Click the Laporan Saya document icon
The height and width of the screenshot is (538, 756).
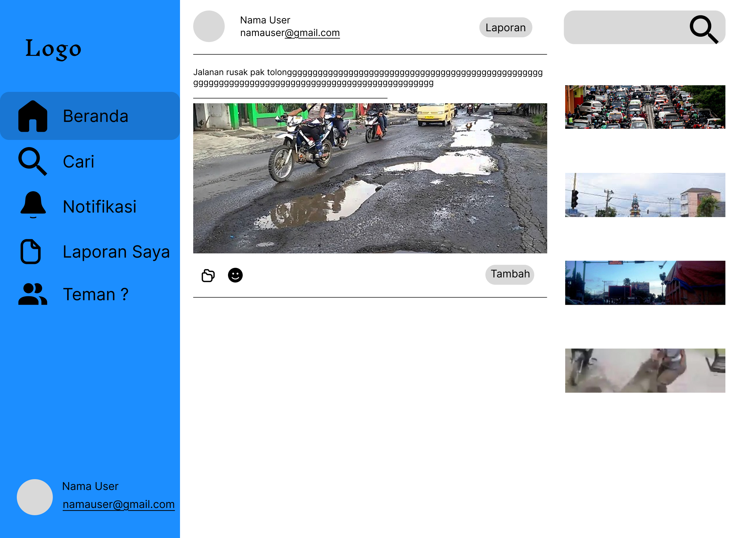(x=31, y=252)
